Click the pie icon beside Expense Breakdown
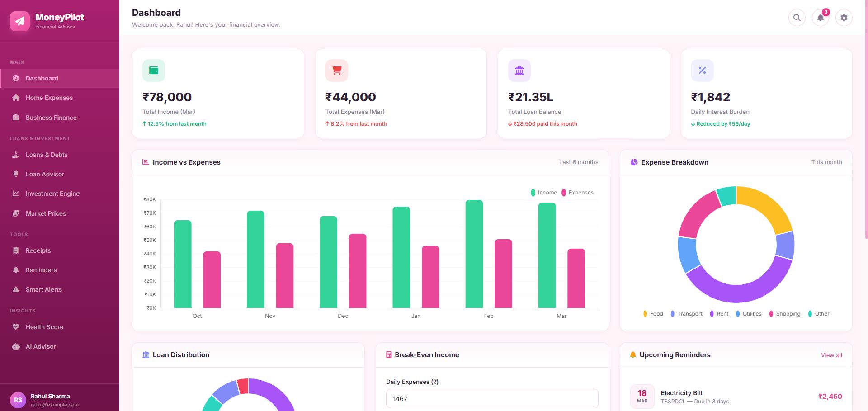The width and height of the screenshot is (868, 411). coord(634,162)
